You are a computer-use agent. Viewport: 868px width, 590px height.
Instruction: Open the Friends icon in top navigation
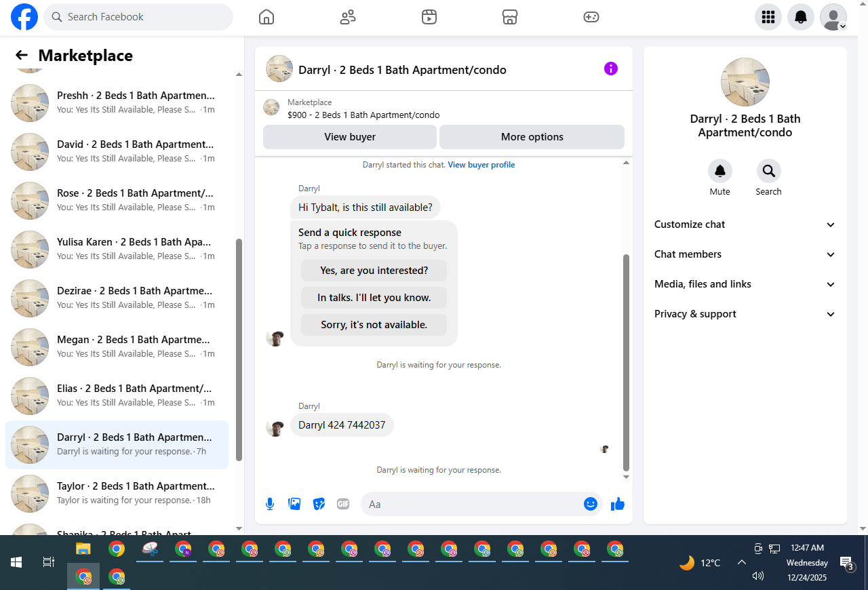[x=348, y=17]
